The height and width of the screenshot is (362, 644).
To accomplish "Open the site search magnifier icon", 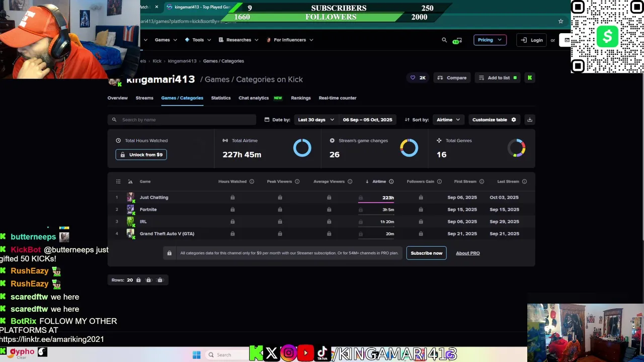I will [x=444, y=40].
